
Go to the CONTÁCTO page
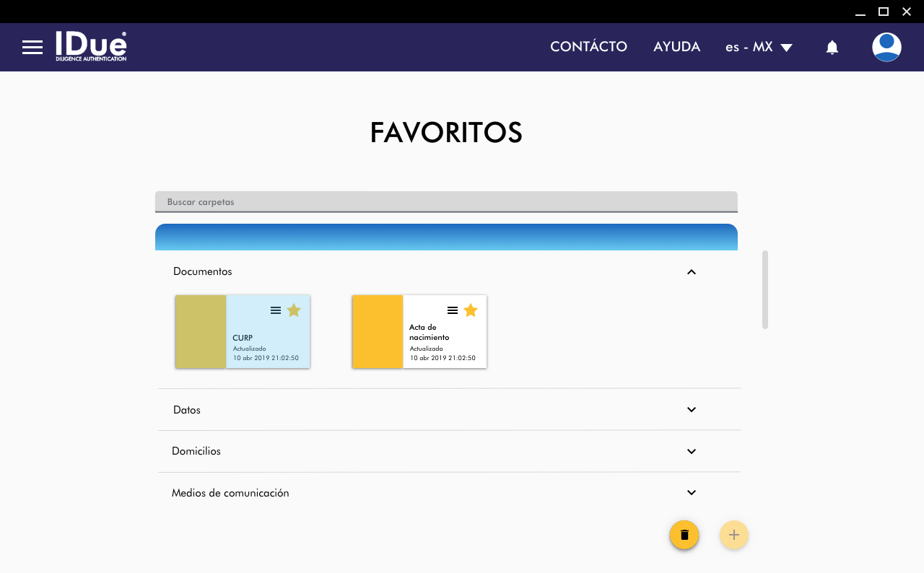tap(588, 47)
